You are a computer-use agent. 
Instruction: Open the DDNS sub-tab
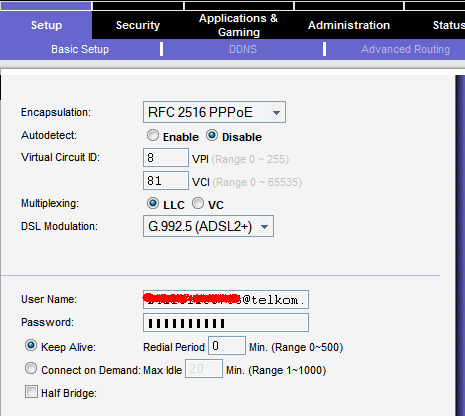[243, 49]
